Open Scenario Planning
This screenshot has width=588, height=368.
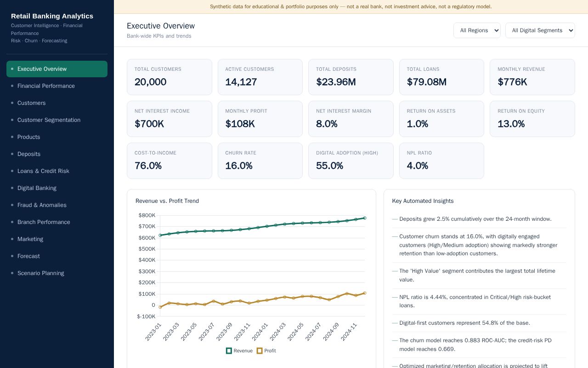57,273
